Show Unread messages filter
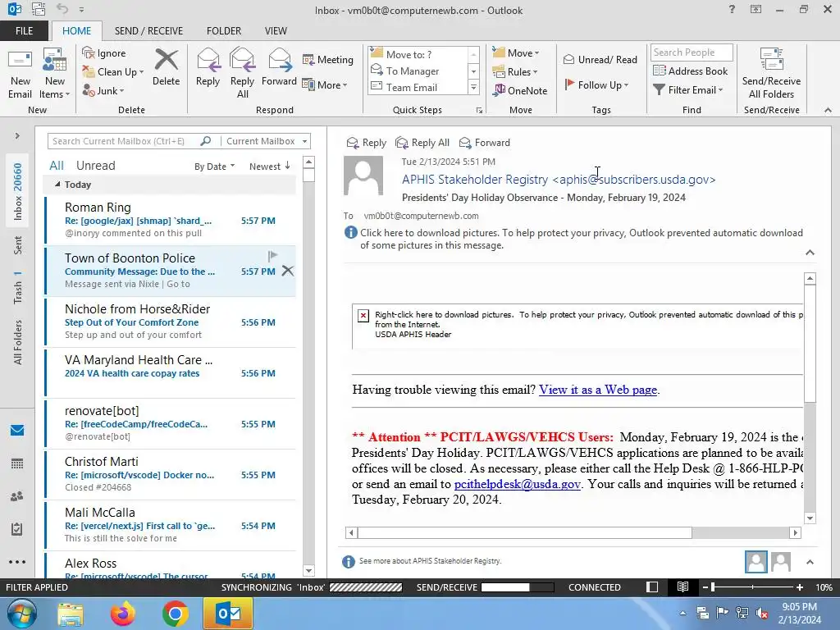The width and height of the screenshot is (840, 630). tap(95, 166)
